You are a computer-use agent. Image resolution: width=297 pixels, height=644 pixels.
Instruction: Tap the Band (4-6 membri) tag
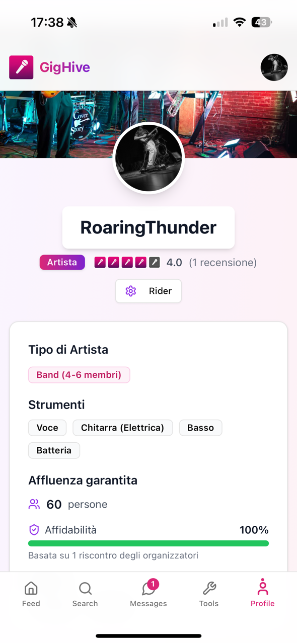(x=79, y=375)
